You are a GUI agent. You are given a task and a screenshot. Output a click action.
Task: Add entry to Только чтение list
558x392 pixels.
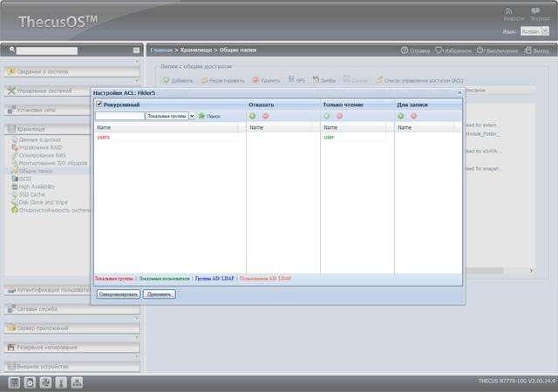[x=327, y=116]
